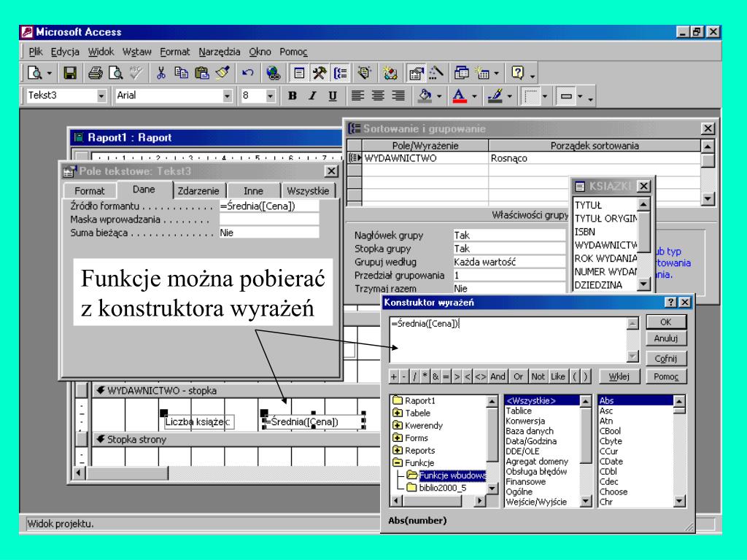Click the AutoFormat toolbar icon
Screen dimensions: 747x560
point(365,73)
